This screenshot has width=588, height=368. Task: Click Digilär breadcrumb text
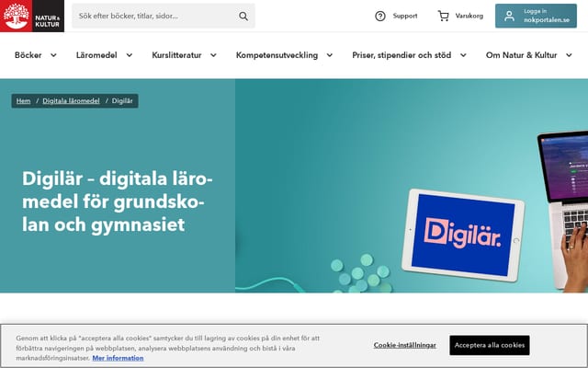tap(122, 100)
